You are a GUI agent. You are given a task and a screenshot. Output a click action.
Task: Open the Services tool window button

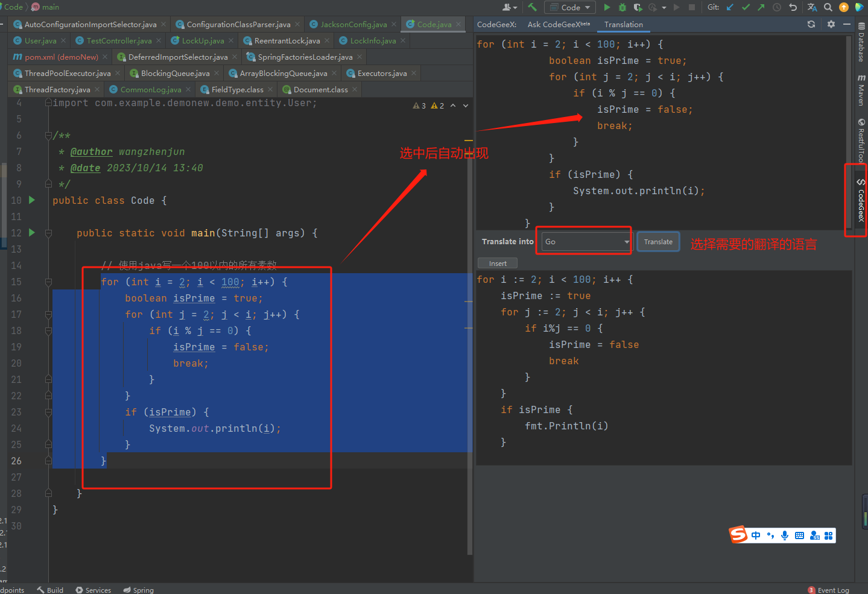point(93,590)
